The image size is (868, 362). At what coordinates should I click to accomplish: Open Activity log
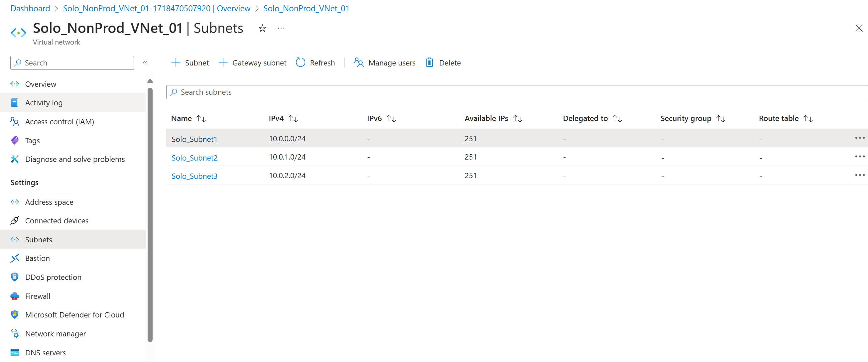73,102
